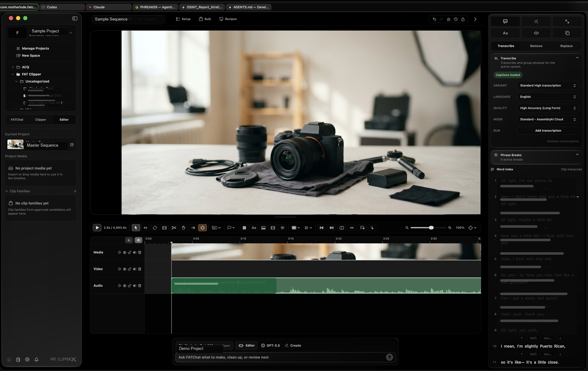Click the loop refresh tool icon
The image size is (588, 371).
[x=155, y=228]
